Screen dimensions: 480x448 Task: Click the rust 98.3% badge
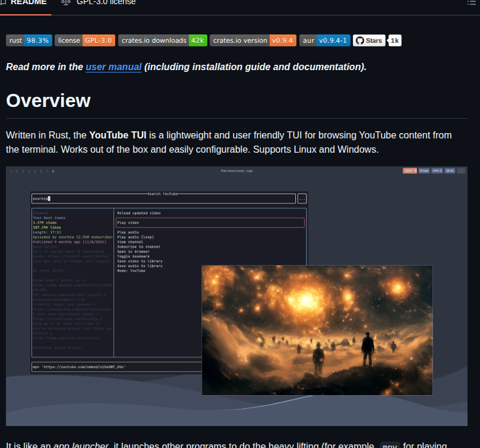[29, 40]
